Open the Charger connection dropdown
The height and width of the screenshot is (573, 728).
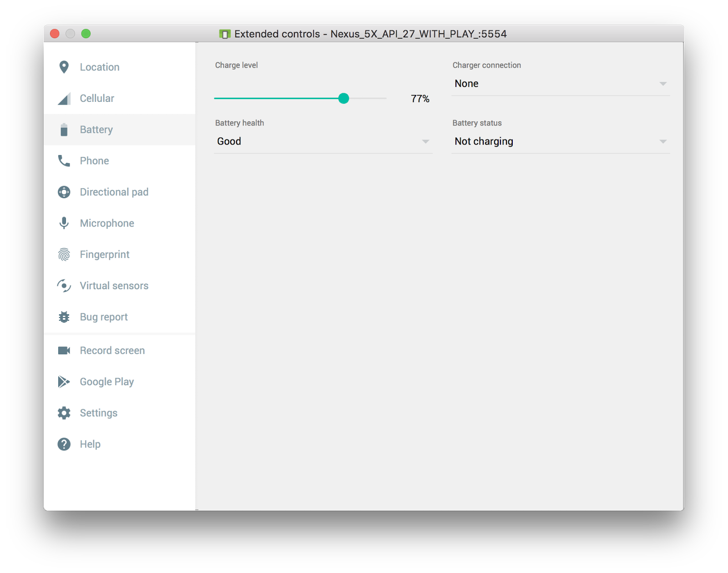560,84
